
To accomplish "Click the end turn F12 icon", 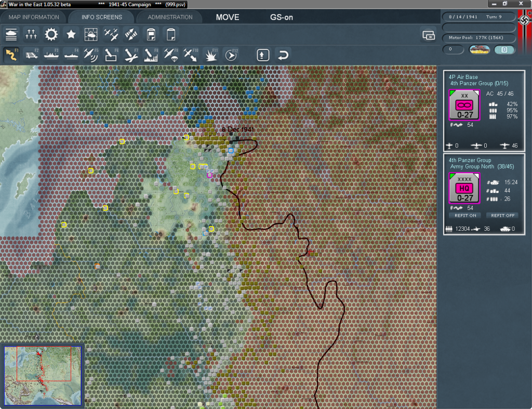I will click(x=231, y=55).
